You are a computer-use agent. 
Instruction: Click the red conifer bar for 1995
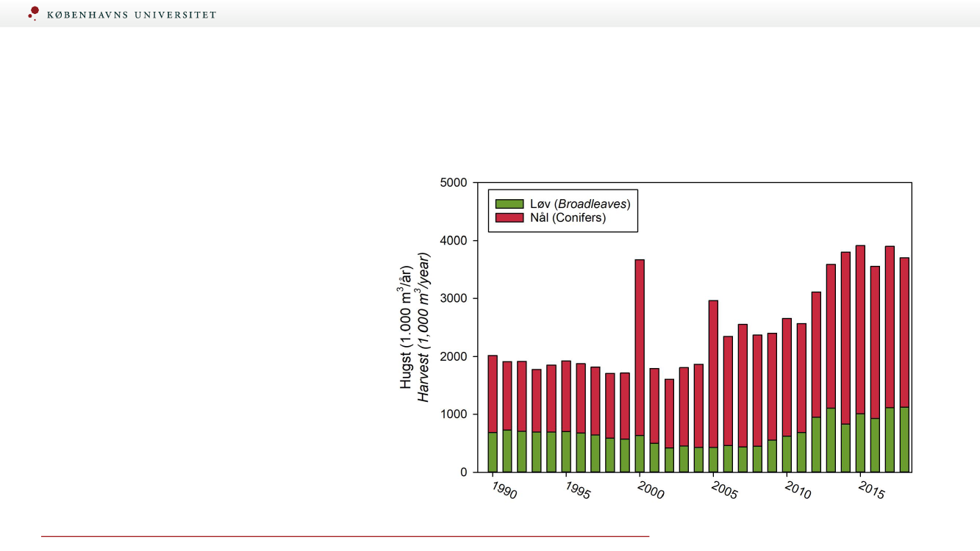point(566,396)
